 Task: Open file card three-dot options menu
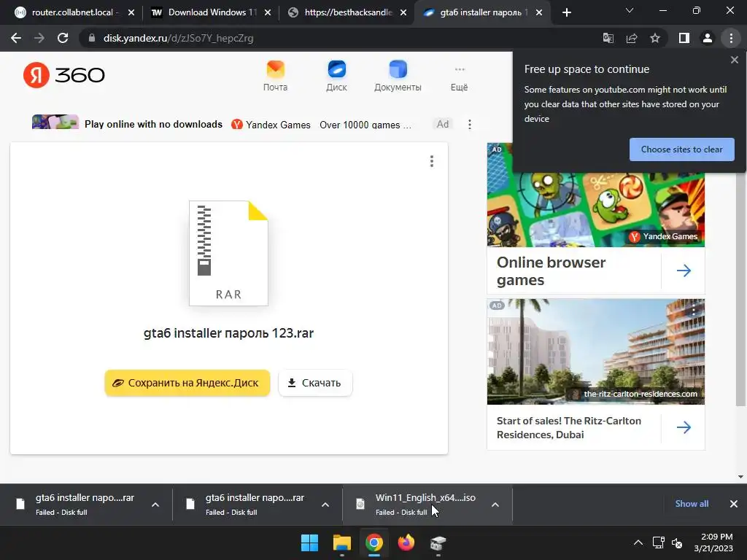(432, 161)
